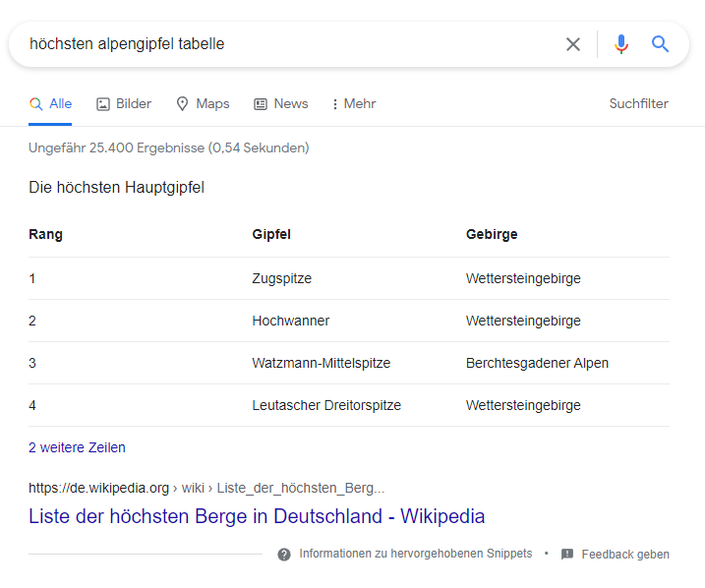
Task: Select the Watzmann-Mittelspitze cell
Action: (321, 363)
